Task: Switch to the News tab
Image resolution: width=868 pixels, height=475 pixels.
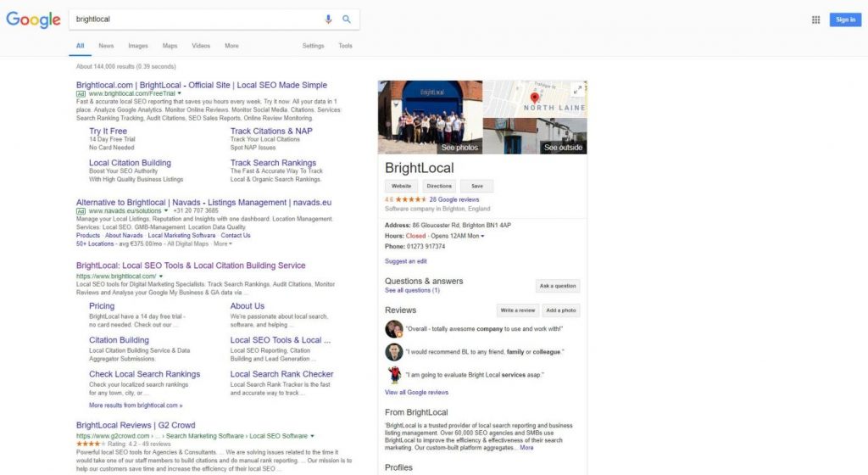Action: coord(106,46)
